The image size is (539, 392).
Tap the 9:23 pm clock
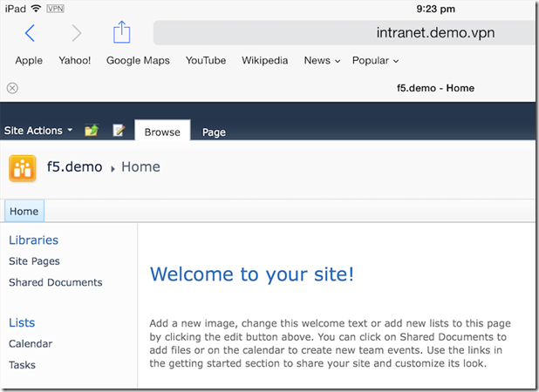tap(435, 9)
